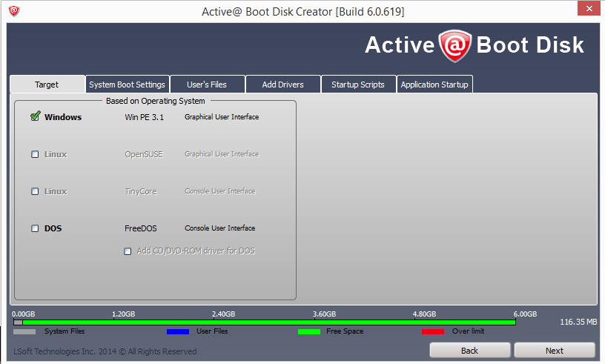Viewport: 605px width, 364px height.
Task: Click the Active@ Boot Disk shield logo
Action: (x=455, y=45)
